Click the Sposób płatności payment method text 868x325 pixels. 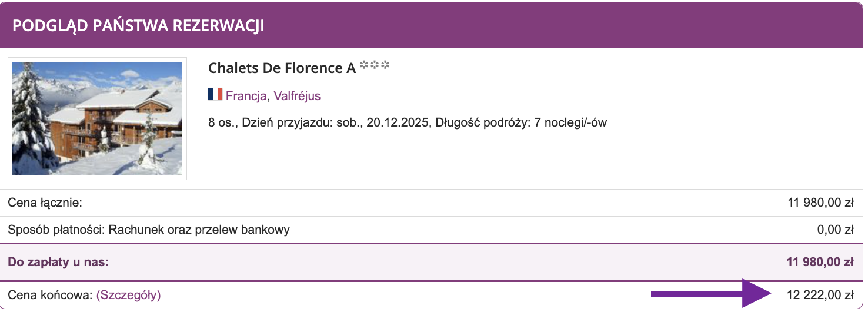click(x=149, y=230)
